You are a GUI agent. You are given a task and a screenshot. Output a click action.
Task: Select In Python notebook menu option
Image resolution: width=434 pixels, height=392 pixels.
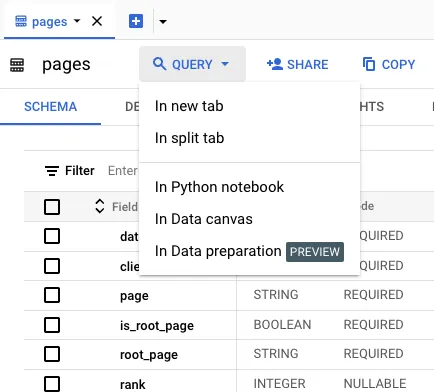(249, 187)
